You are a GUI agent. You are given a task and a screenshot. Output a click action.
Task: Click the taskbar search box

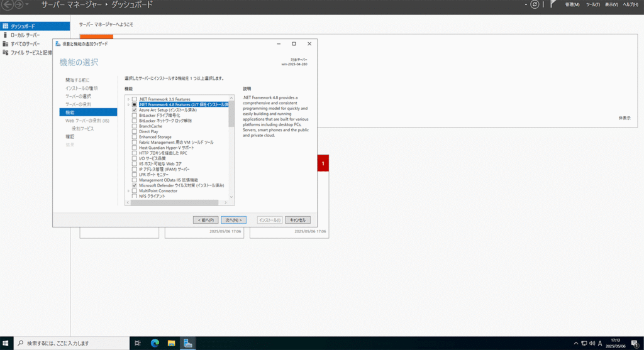click(72, 343)
